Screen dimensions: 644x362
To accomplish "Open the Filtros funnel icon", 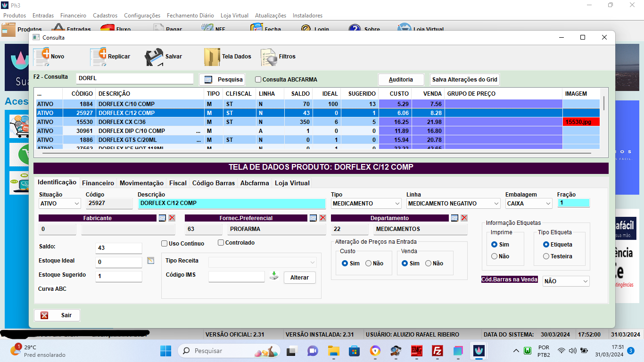I will click(x=268, y=57).
